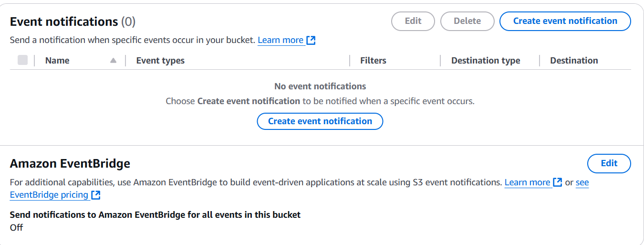Click the Destination column header
Screen dimensions: 644x245
pos(574,61)
